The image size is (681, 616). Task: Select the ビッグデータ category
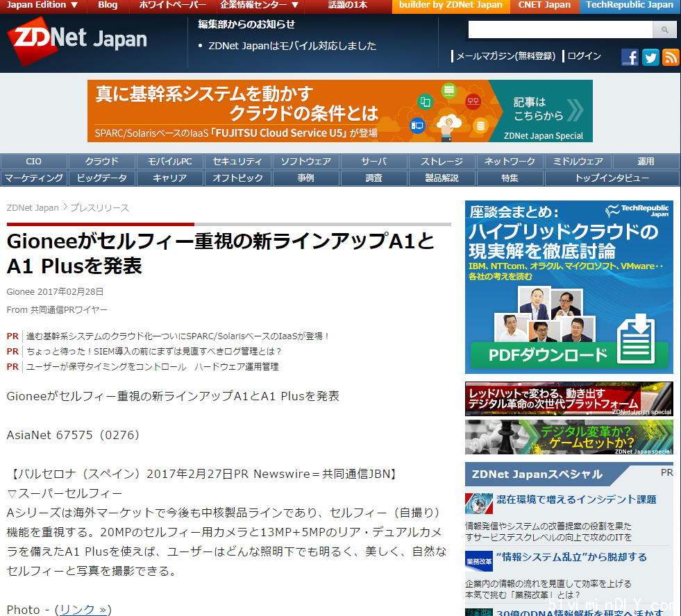[101, 178]
